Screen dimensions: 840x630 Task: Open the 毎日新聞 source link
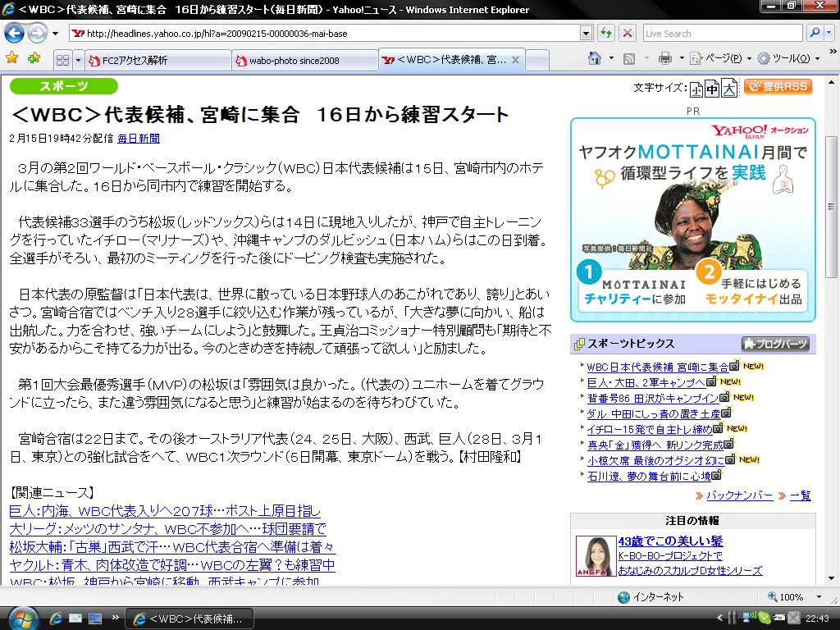tap(139, 138)
